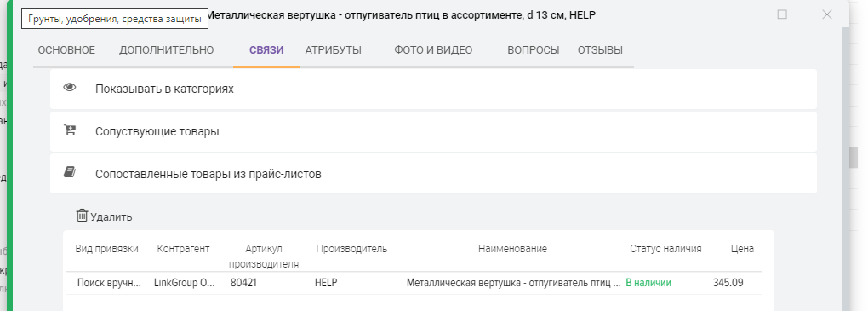
Task: Switch to the ОТЗЫВЫ tab
Action: tap(600, 50)
